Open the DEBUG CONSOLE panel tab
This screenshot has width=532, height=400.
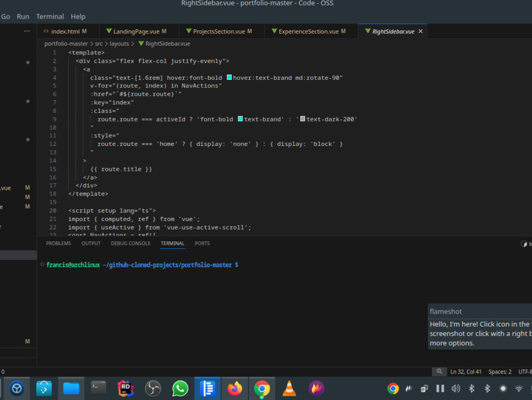(131, 243)
